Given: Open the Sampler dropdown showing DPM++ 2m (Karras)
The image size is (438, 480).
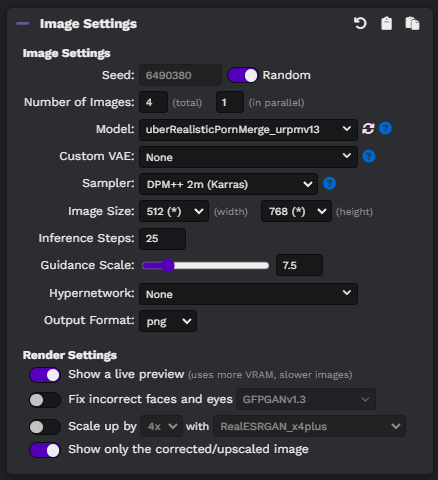Looking at the screenshot, I should (228, 184).
